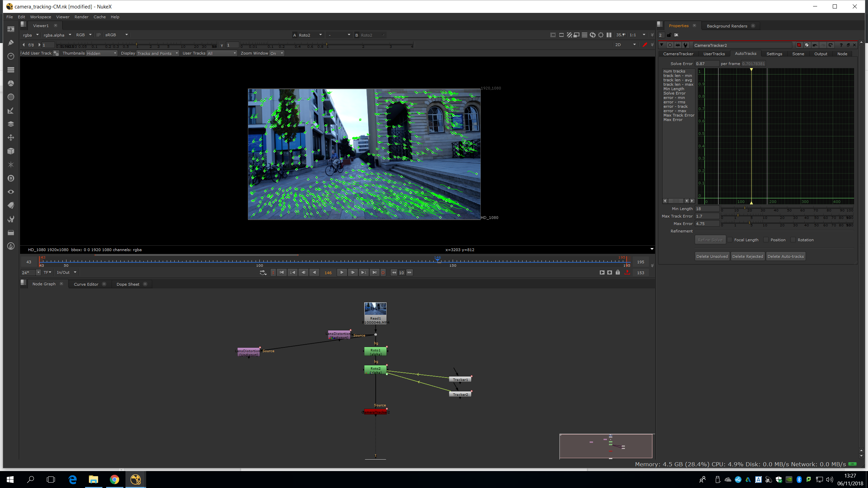
Task: Click the viewer refresh arrows icon
Action: [593, 35]
